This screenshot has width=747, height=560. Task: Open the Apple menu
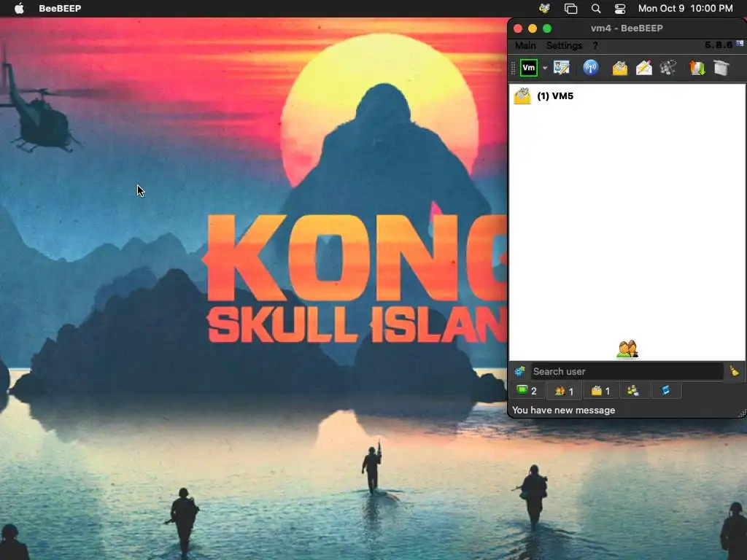pyautogui.click(x=19, y=8)
